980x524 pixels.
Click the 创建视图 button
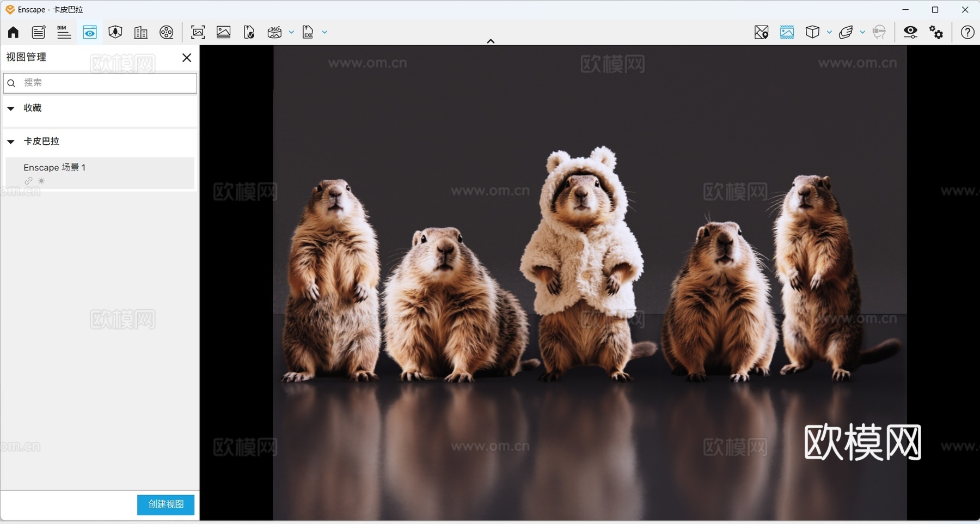point(166,504)
